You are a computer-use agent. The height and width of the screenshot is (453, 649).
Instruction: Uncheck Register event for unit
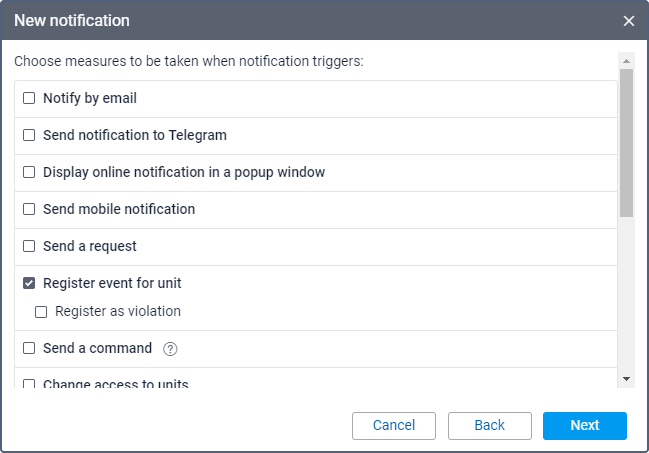coord(29,283)
